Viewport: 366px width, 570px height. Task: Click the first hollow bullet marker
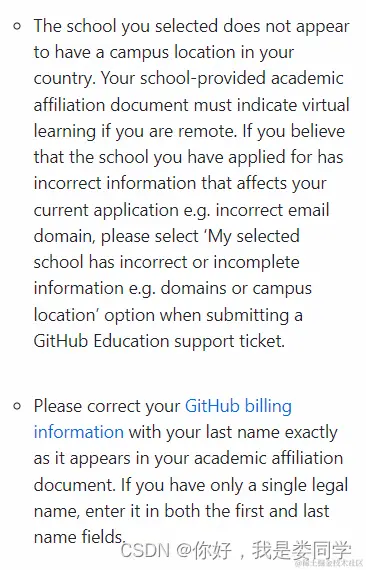tap(17, 26)
